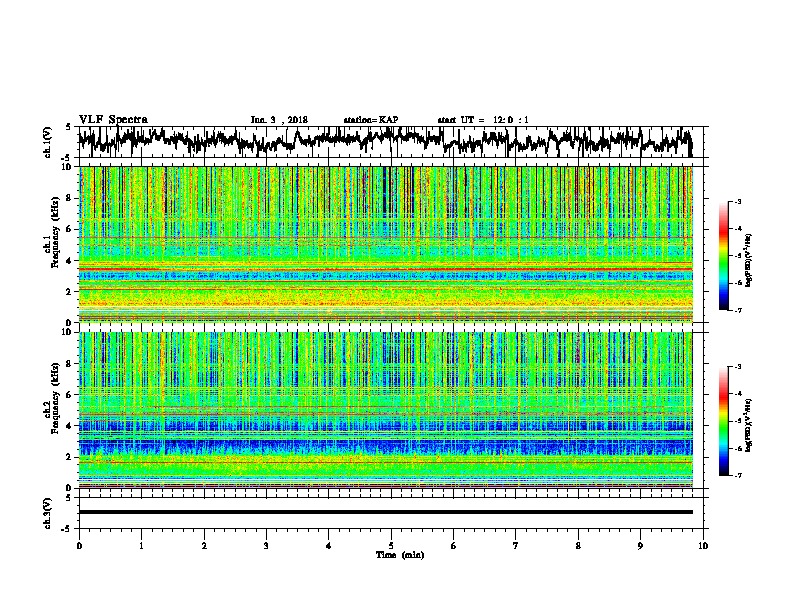Image resolution: width=792 pixels, height=612 pixels.
Task: Click the "9" tick label on time axis
Action: (640, 546)
